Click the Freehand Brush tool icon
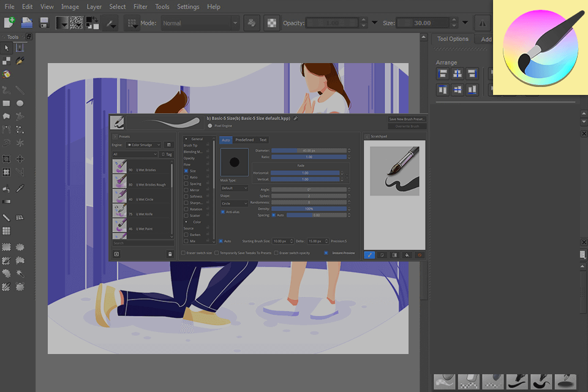This screenshot has height=392, width=588. click(19, 61)
